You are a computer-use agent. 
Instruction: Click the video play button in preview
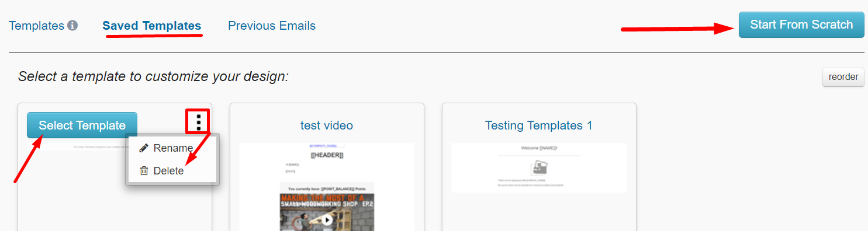328,220
